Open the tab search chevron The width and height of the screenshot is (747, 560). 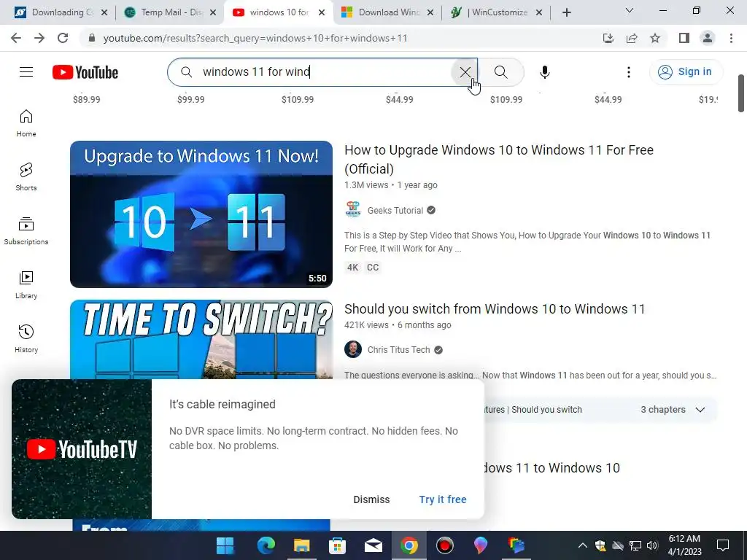click(x=630, y=10)
